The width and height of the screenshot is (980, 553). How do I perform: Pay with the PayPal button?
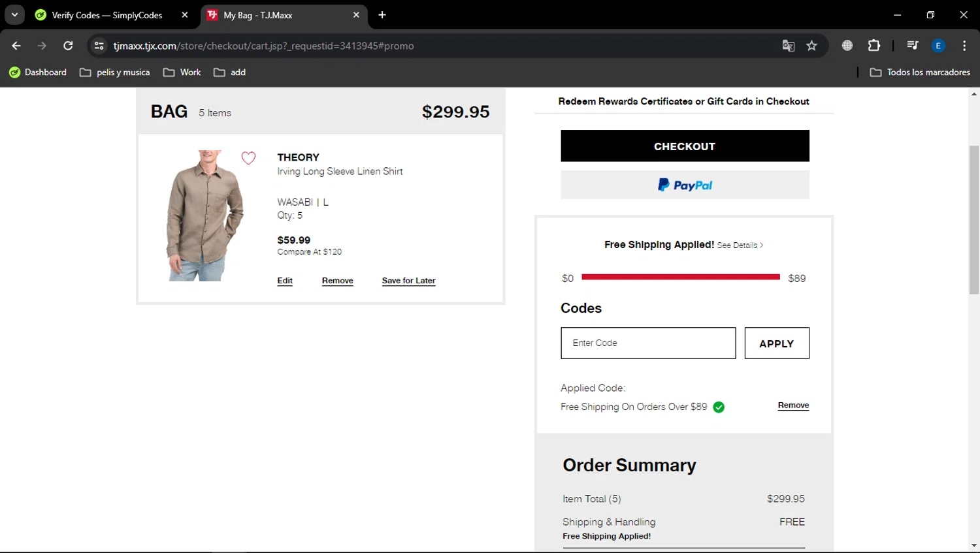point(685,185)
